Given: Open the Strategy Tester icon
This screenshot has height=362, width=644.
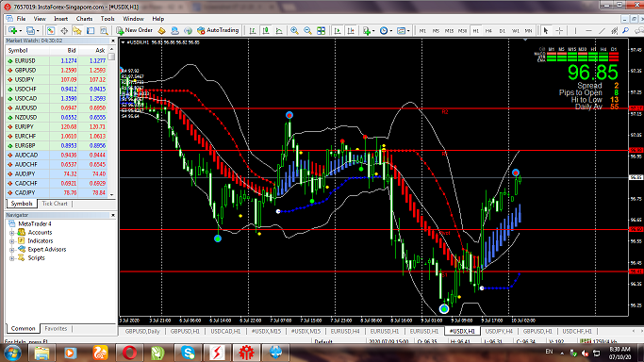Looking at the screenshot, I should tap(104, 30).
